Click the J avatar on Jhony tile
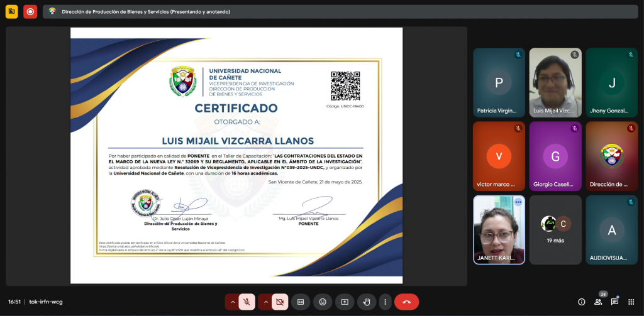The width and height of the screenshot is (644, 316). coord(611,82)
